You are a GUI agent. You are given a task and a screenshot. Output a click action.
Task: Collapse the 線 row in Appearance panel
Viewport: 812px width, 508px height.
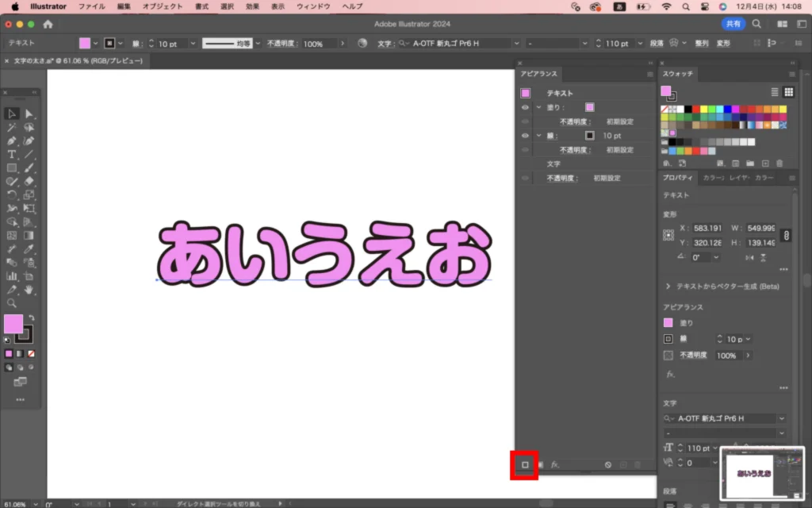[x=538, y=136]
